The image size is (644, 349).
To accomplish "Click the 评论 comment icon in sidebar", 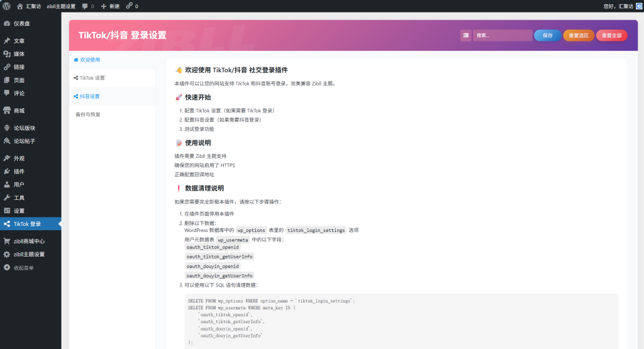I will [x=7, y=93].
